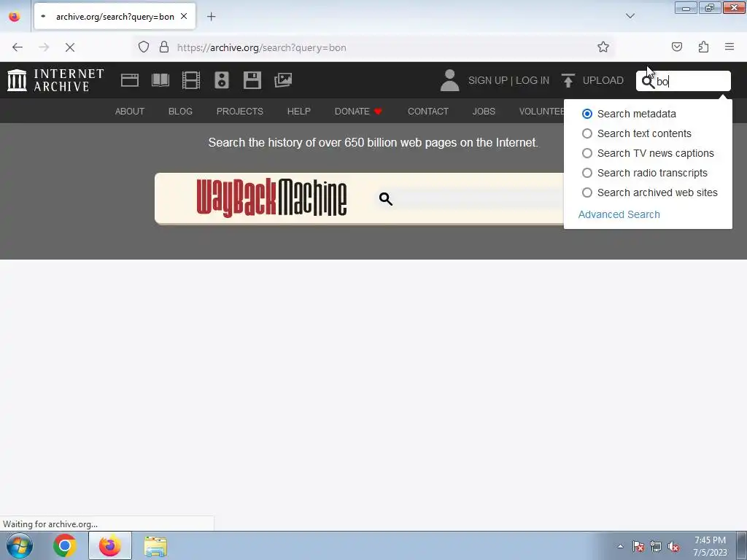Launch Chrome from the taskbar
This screenshot has width=747, height=560.
65,545
